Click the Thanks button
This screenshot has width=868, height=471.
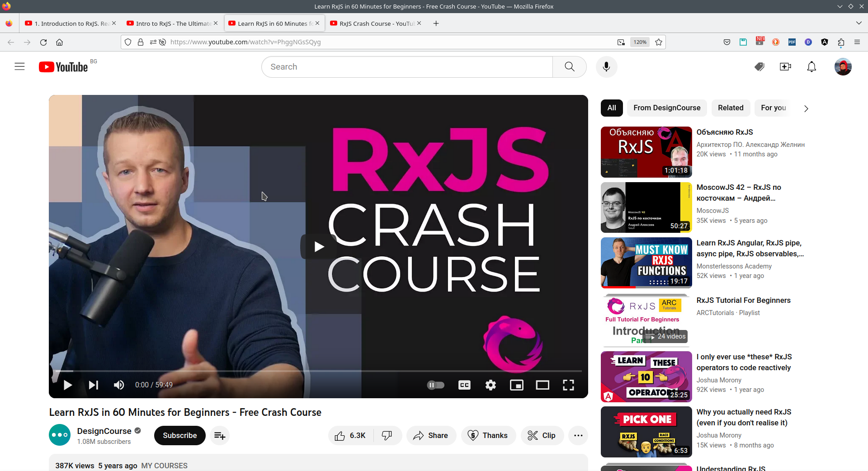[488, 435]
